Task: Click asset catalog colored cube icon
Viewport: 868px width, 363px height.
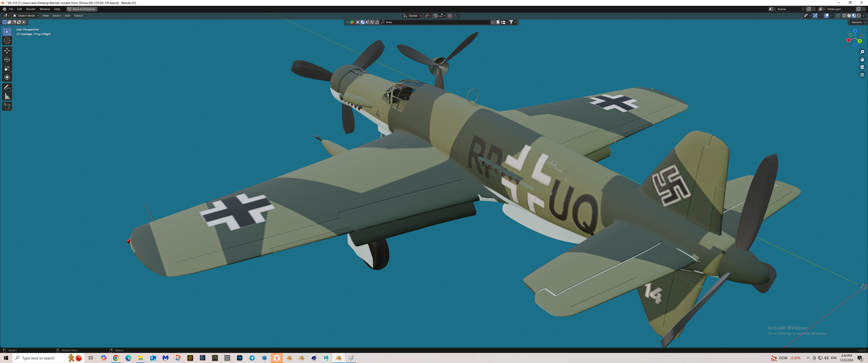Action: click(x=352, y=22)
